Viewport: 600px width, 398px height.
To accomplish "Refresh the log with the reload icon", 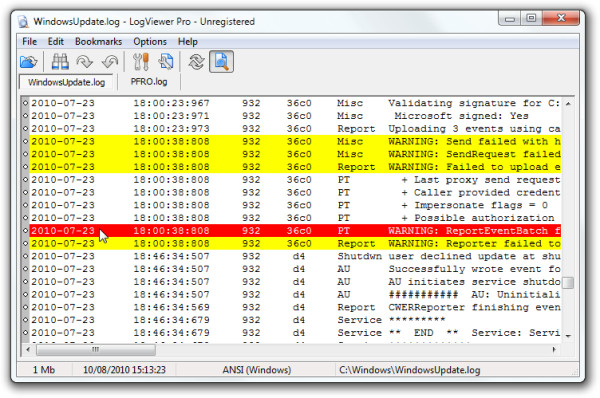I will click(x=196, y=62).
